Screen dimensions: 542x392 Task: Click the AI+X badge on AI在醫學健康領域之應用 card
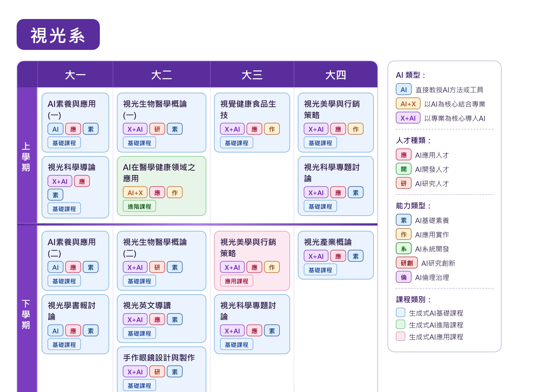(x=135, y=193)
